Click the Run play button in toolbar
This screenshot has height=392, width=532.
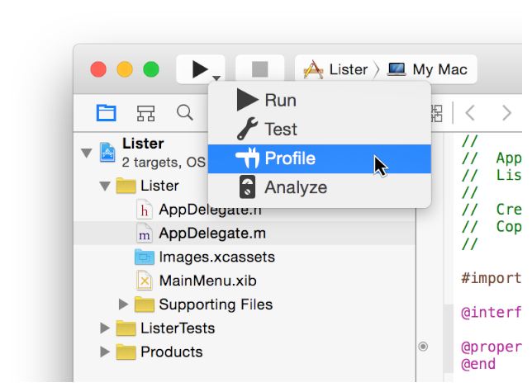click(x=198, y=69)
